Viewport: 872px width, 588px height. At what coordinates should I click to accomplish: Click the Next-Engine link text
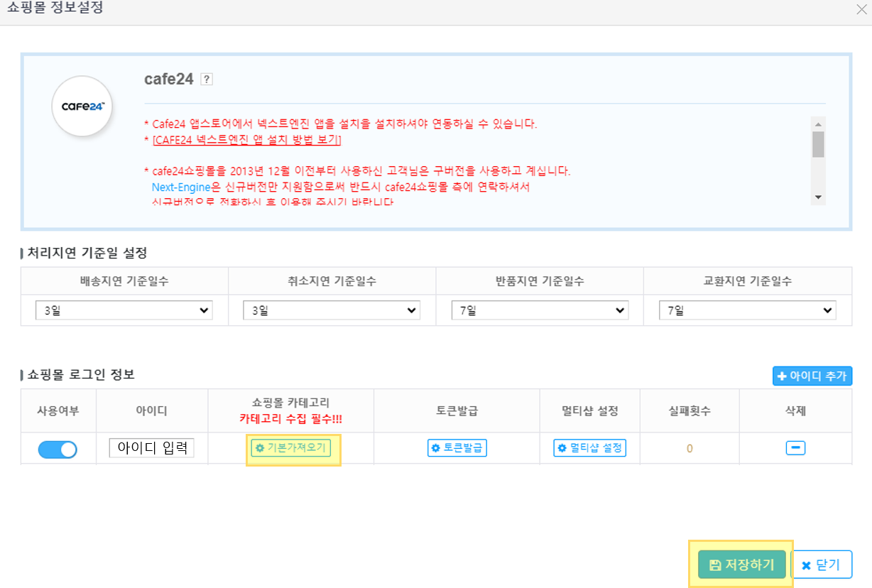(x=181, y=187)
